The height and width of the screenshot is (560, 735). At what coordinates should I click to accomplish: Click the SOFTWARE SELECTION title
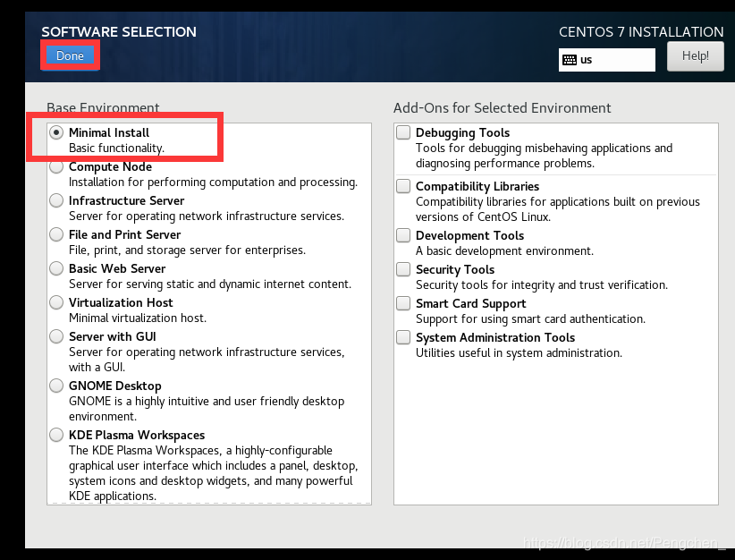[x=119, y=32]
